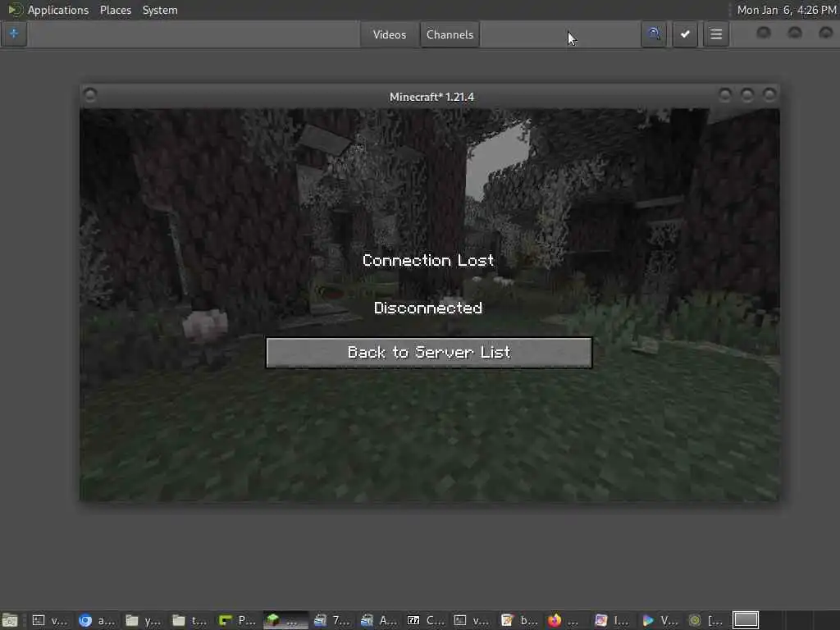Click the blue plus add button
Image resolution: width=840 pixels, height=630 pixels.
[14, 34]
